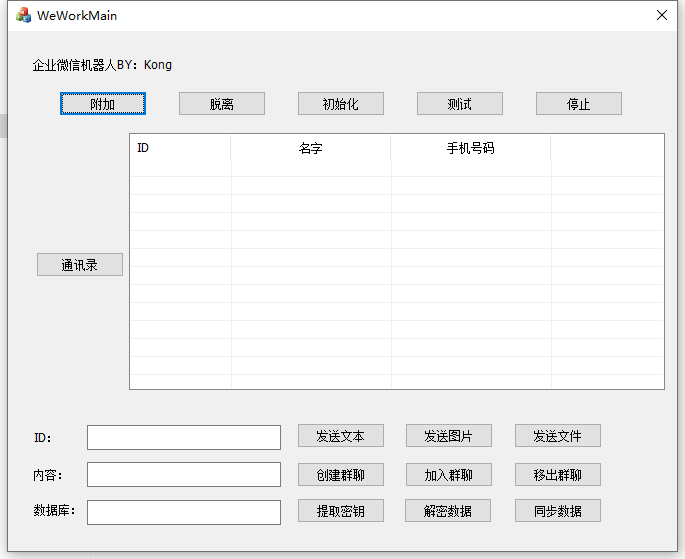Click the 企业微信机器人BY: Kong label
The image size is (685, 559).
coord(102,65)
